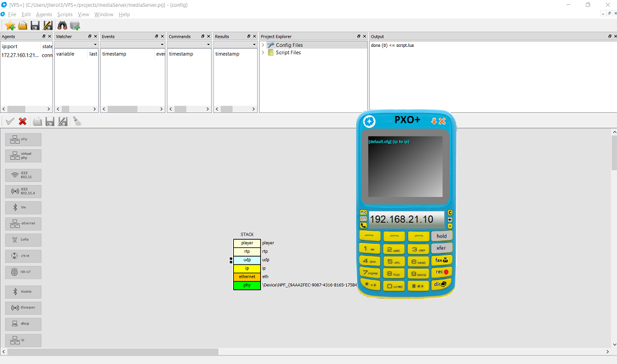Add an IEEE 802.11 layer block
The width and height of the screenshot is (617, 364).
(x=23, y=175)
